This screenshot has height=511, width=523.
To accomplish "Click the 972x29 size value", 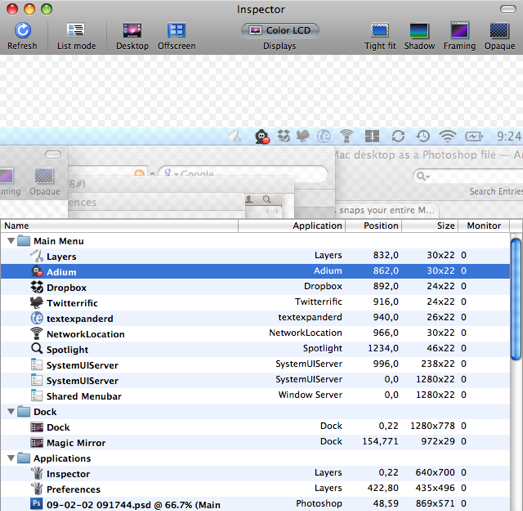I will [438, 441].
